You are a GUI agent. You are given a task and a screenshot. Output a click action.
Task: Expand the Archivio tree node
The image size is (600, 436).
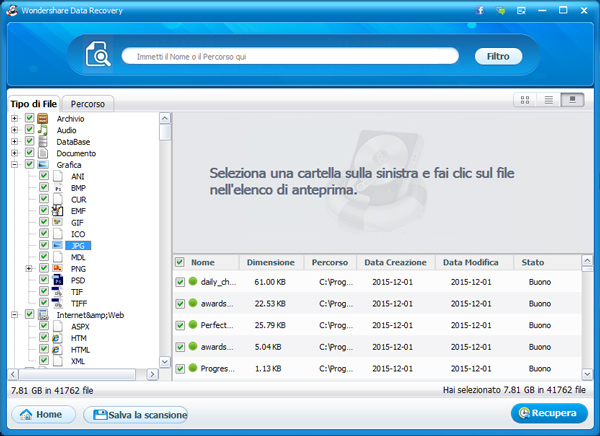pos(15,119)
